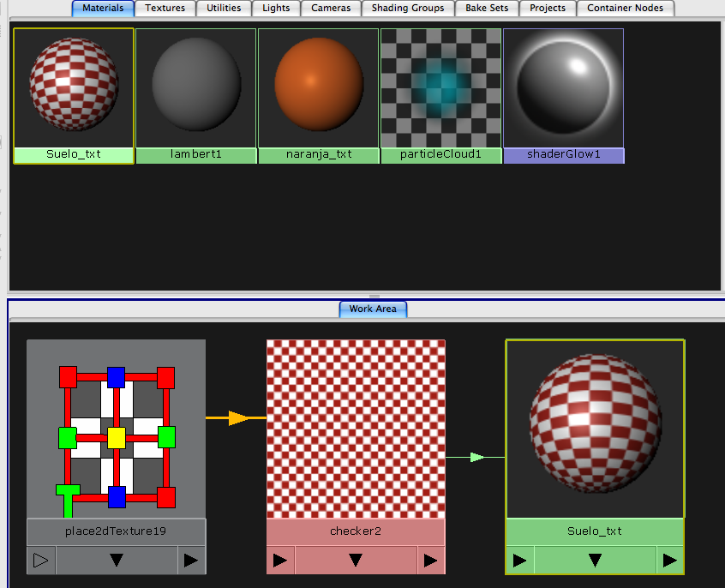The width and height of the screenshot is (725, 588).
Task: Click input connections arrow on Suelo_txt node
Action: (519, 560)
